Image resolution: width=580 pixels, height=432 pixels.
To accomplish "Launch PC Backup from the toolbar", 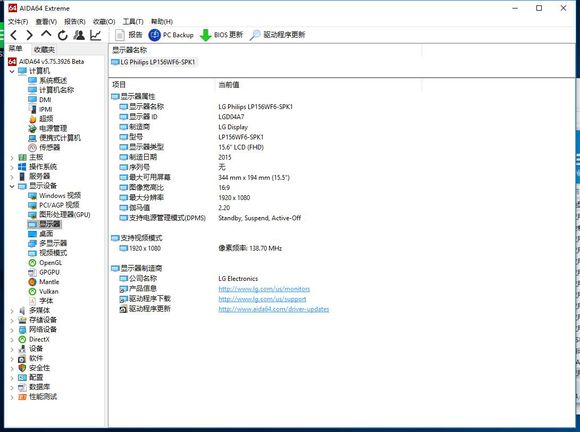I will click(x=171, y=35).
